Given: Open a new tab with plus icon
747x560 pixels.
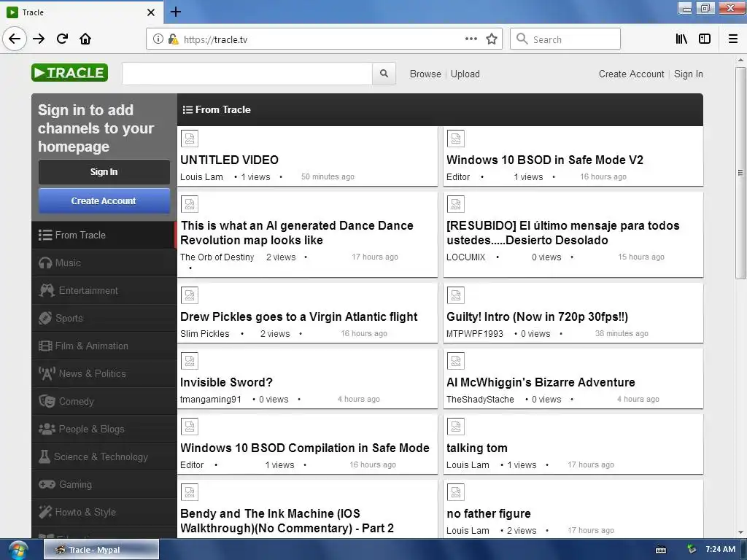Looking at the screenshot, I should (175, 12).
